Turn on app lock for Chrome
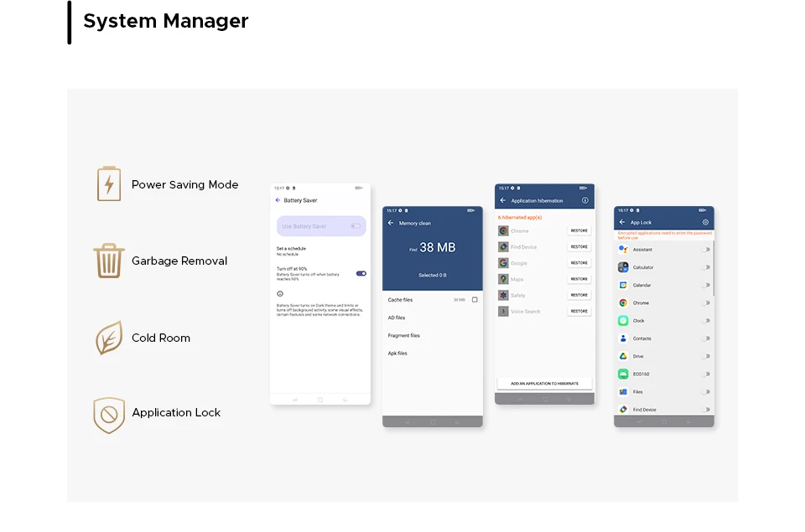This screenshot has width=805, height=532. [x=706, y=303]
